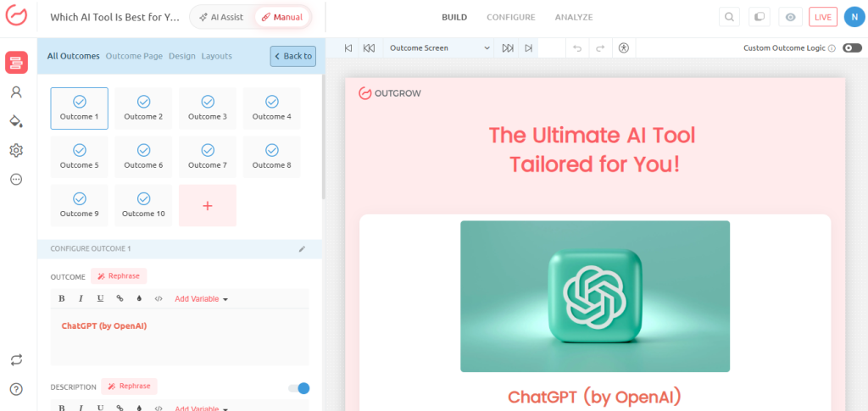
Task: Select Outcome 8 tile
Action: (x=272, y=157)
